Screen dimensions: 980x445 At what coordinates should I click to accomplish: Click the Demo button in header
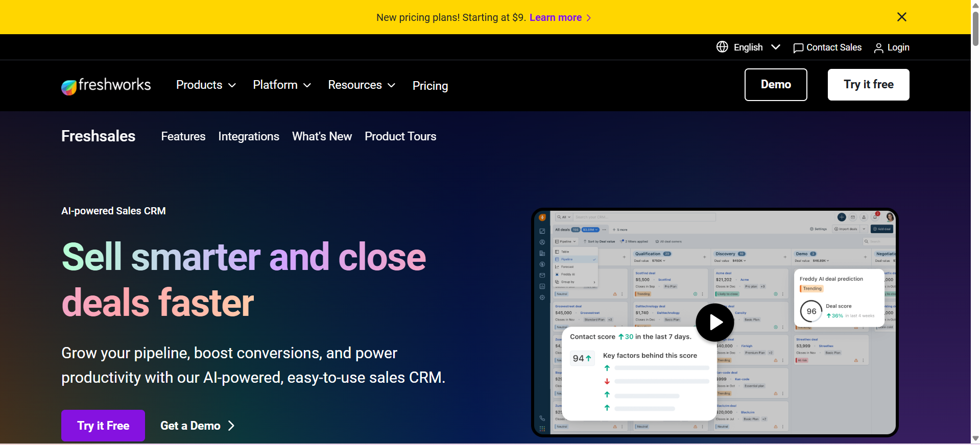coord(775,85)
